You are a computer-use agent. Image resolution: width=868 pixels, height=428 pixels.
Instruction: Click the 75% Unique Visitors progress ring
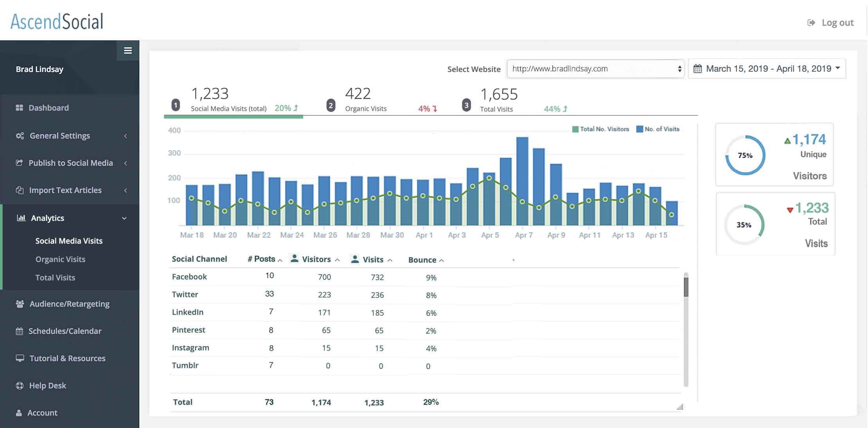[x=745, y=155]
